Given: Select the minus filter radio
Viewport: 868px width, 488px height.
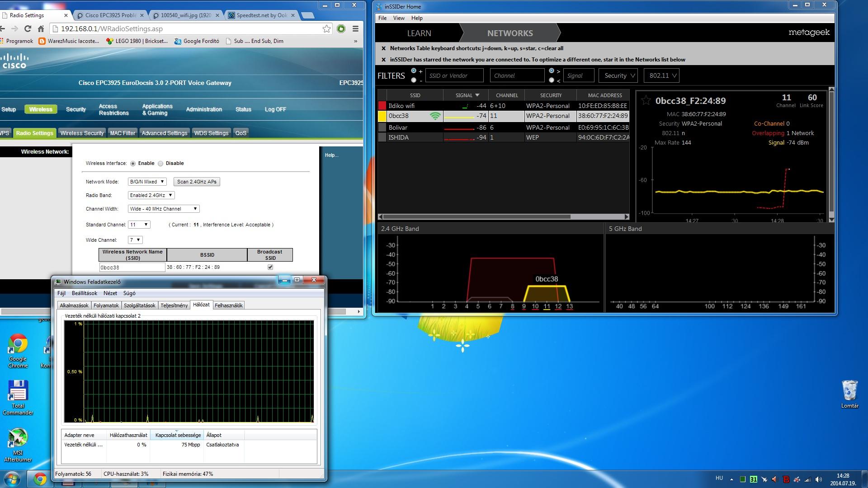Looking at the screenshot, I should pyautogui.click(x=414, y=80).
